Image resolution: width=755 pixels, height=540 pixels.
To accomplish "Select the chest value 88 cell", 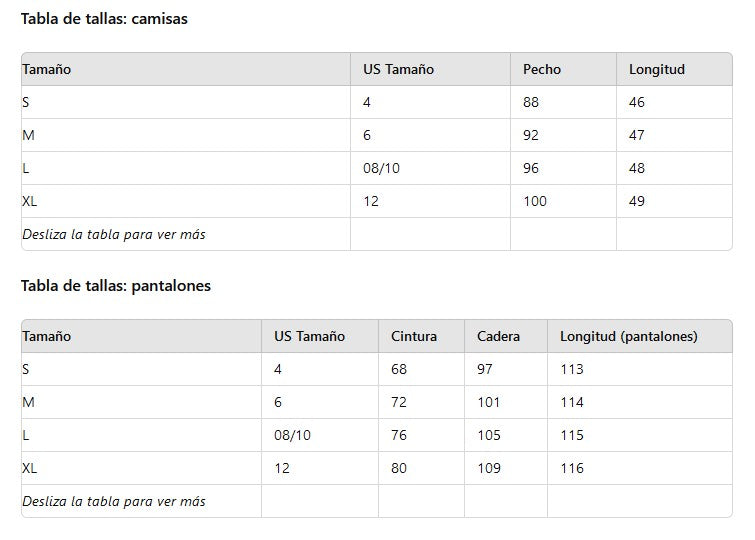I will 531,103.
